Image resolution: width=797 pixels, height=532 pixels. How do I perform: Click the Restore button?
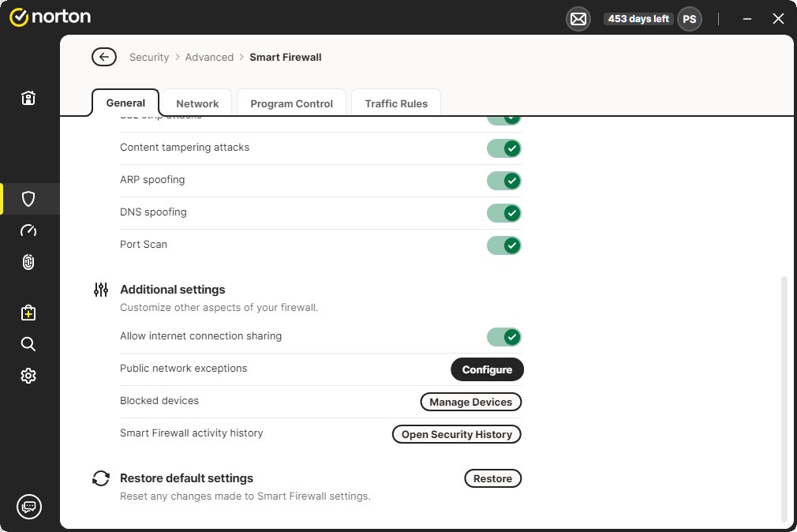tap(492, 478)
